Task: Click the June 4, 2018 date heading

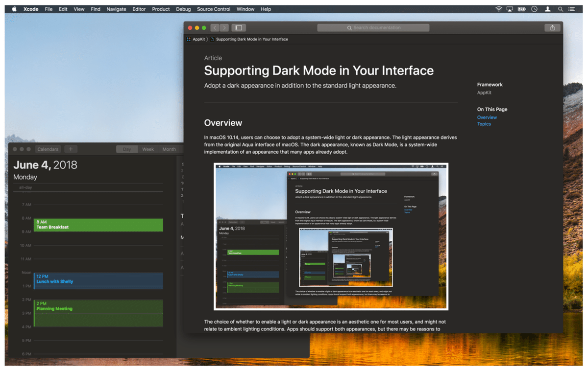Action: (x=45, y=165)
